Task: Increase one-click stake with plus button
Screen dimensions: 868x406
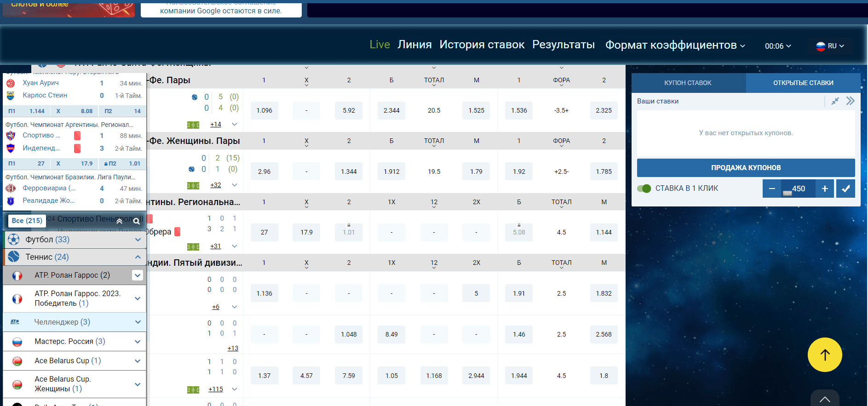Action: tap(825, 189)
